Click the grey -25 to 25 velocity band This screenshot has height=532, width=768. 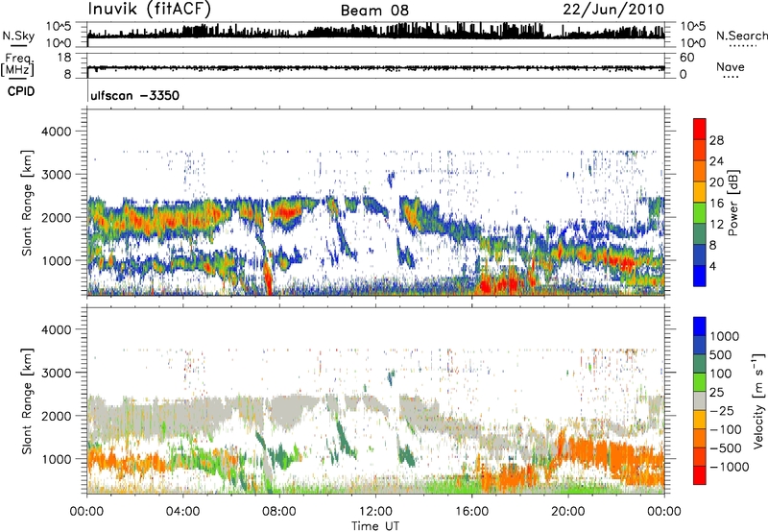tap(700, 400)
